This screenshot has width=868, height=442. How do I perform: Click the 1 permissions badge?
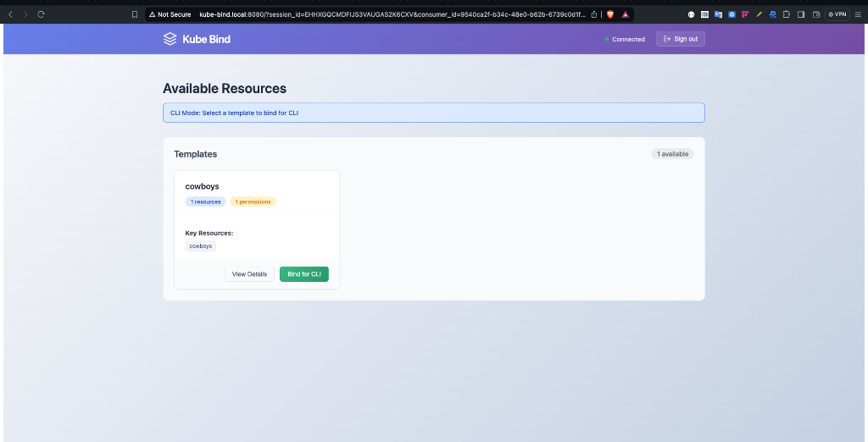pyautogui.click(x=253, y=202)
